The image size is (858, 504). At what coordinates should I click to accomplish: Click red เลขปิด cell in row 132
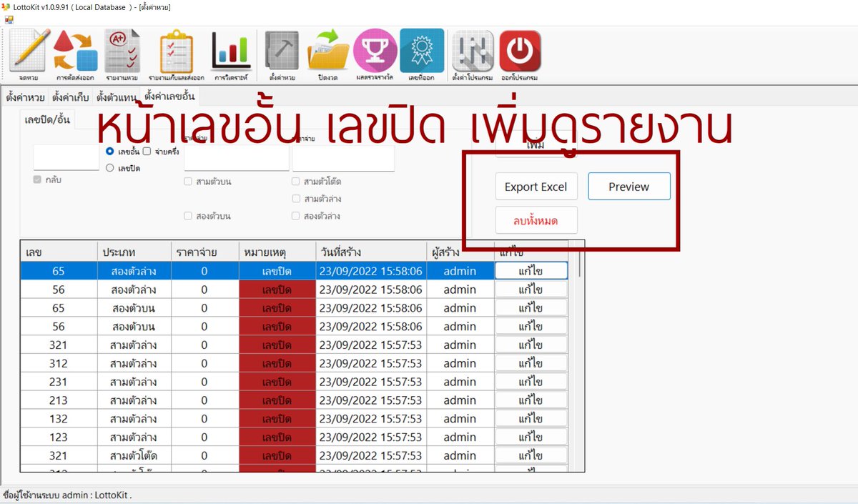(x=277, y=419)
